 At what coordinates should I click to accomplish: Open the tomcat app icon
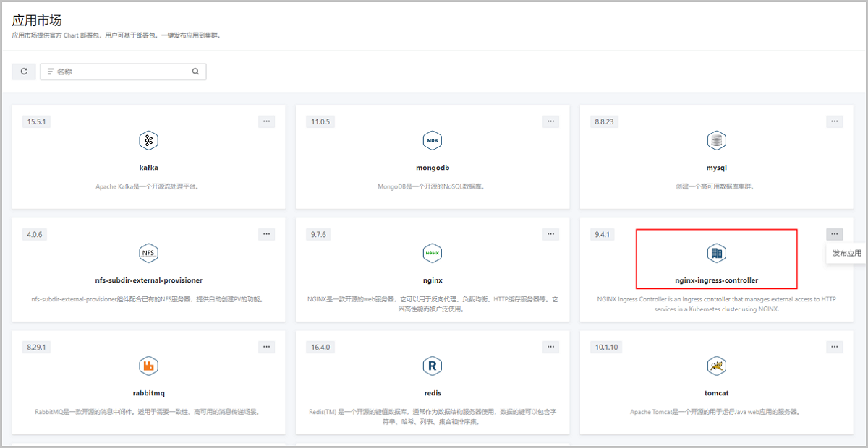coord(717,366)
